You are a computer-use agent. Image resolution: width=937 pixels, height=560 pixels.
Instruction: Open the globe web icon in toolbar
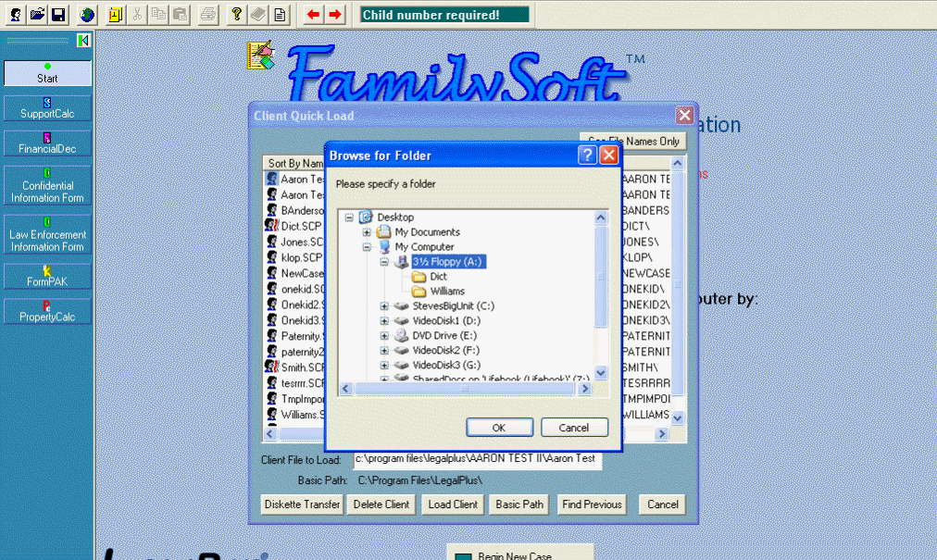[x=88, y=14]
